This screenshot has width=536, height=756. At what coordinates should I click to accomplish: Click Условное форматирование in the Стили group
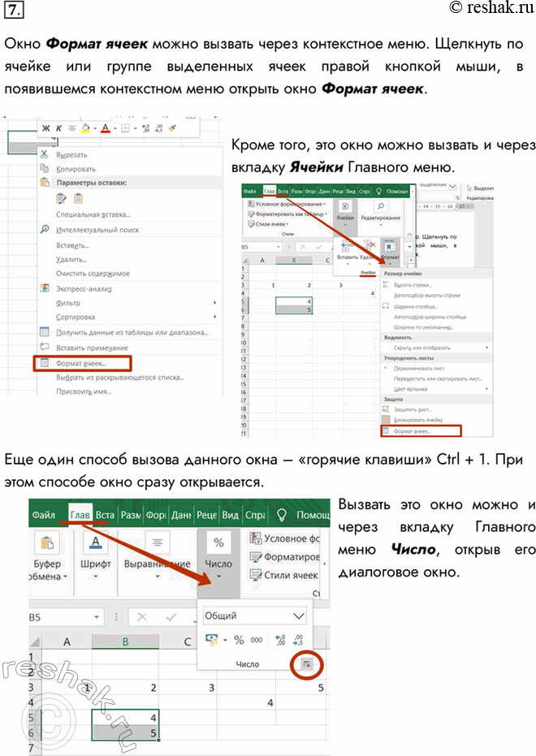[x=287, y=204]
